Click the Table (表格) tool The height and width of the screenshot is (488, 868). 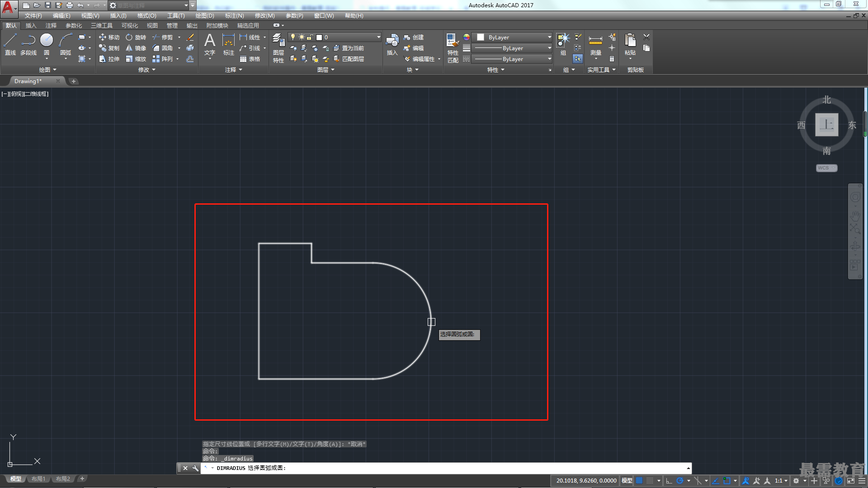(x=250, y=59)
